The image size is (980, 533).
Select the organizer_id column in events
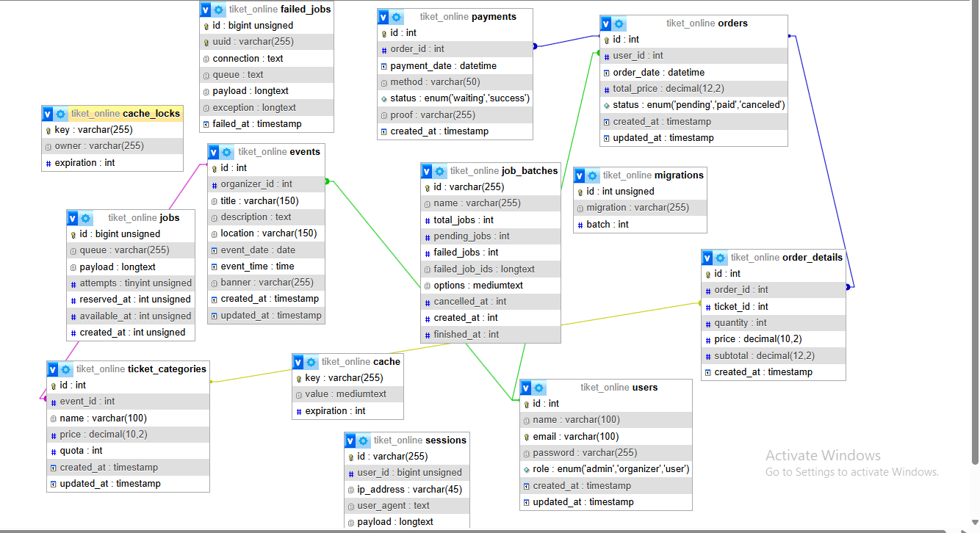tap(256, 184)
